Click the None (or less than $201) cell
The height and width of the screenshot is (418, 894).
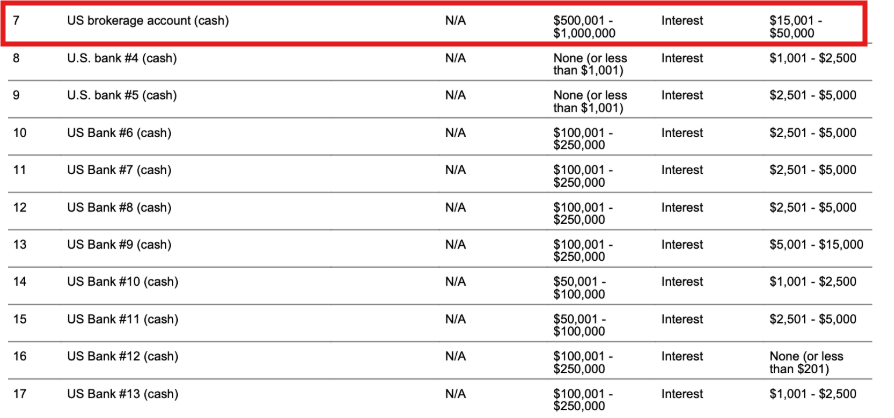click(x=806, y=363)
